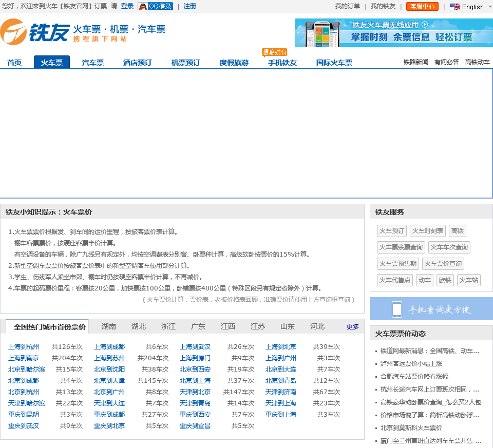Open the 上海到杭州 route link
The height and width of the screenshot is (448, 493).
click(24, 347)
